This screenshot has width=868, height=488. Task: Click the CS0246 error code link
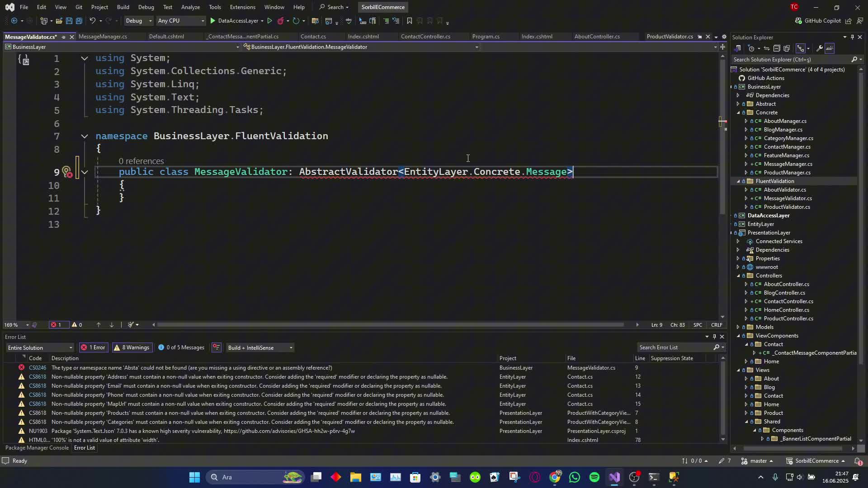pos(38,368)
